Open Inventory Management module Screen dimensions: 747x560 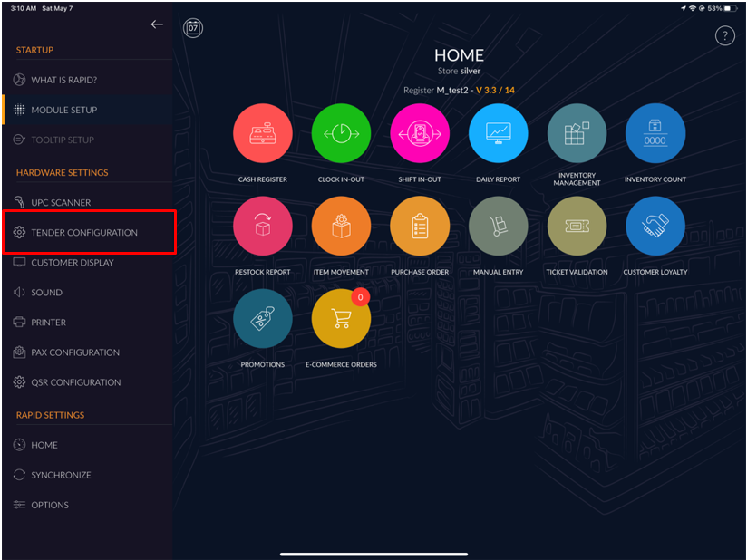tap(577, 134)
